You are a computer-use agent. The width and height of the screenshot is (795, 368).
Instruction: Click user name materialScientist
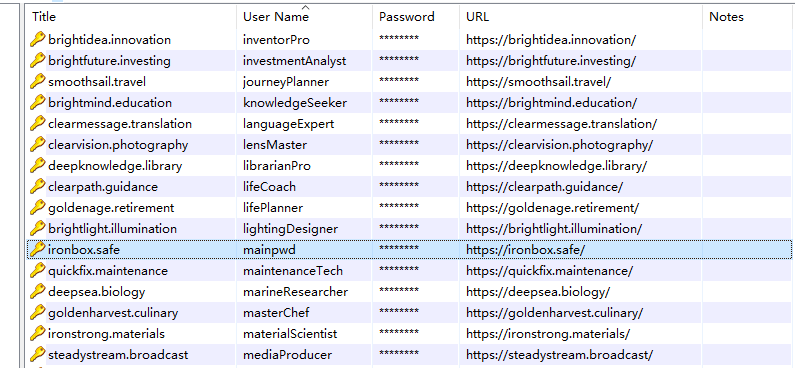click(290, 334)
